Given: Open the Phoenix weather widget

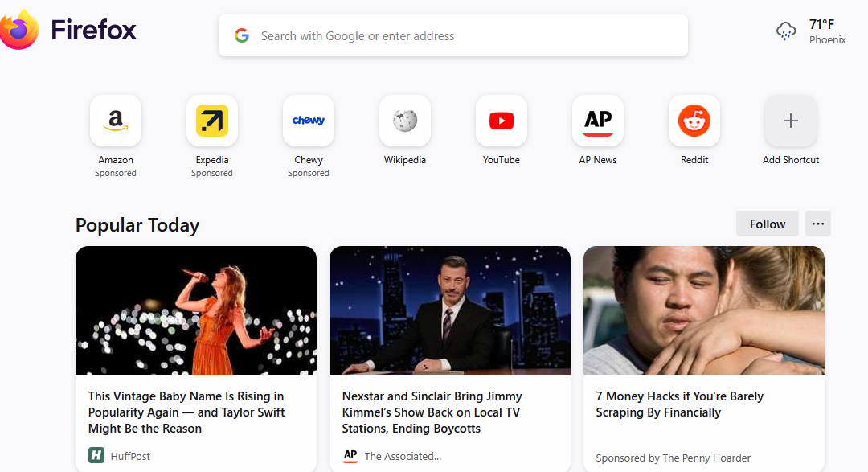Looking at the screenshot, I should tap(812, 31).
